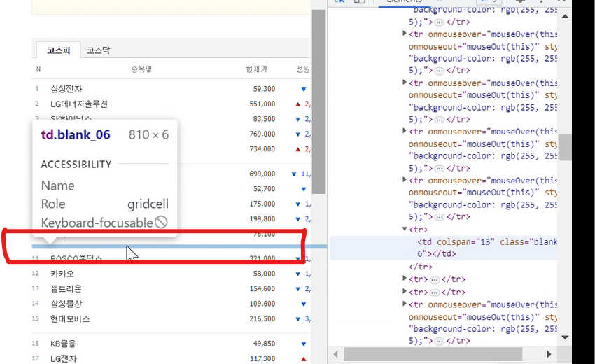Click the not-focusable icon beside Keyboard-focusable
This screenshot has width=595, height=364.
[161, 222]
